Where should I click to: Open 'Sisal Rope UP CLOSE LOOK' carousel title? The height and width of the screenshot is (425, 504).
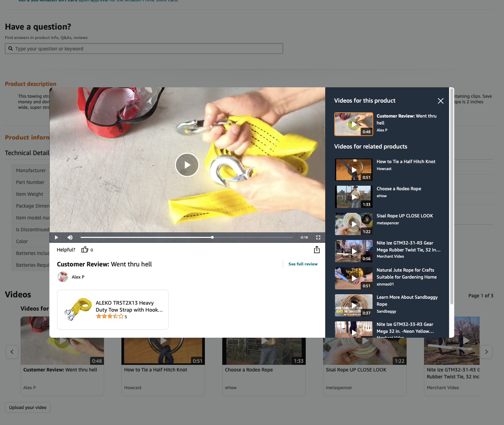click(356, 370)
